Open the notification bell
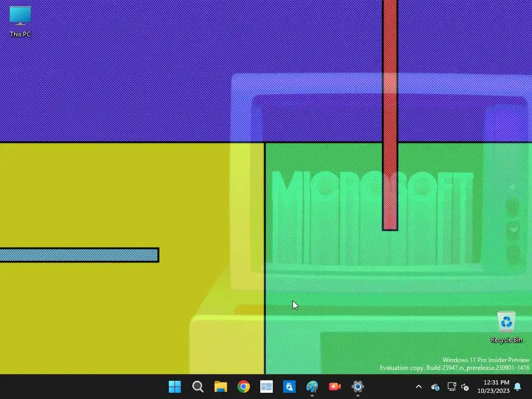The width and height of the screenshot is (532, 399). coord(518,387)
